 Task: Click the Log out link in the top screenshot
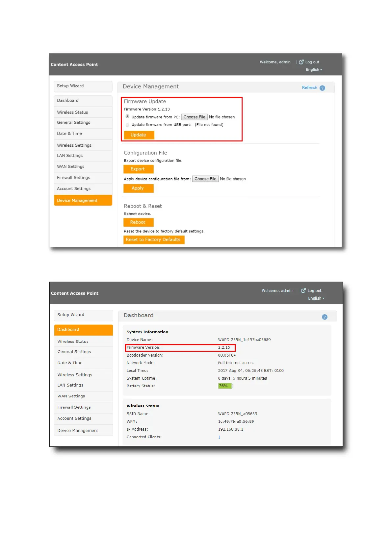coord(309,62)
